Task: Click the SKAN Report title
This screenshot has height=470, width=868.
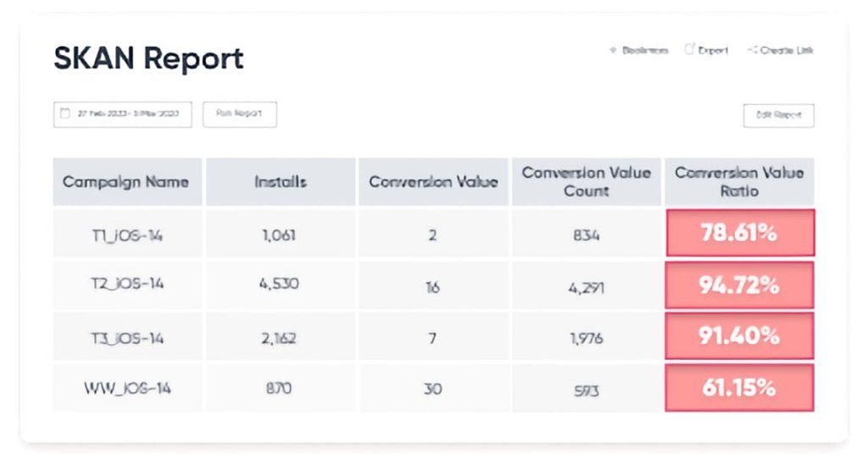Action: pos(148,58)
